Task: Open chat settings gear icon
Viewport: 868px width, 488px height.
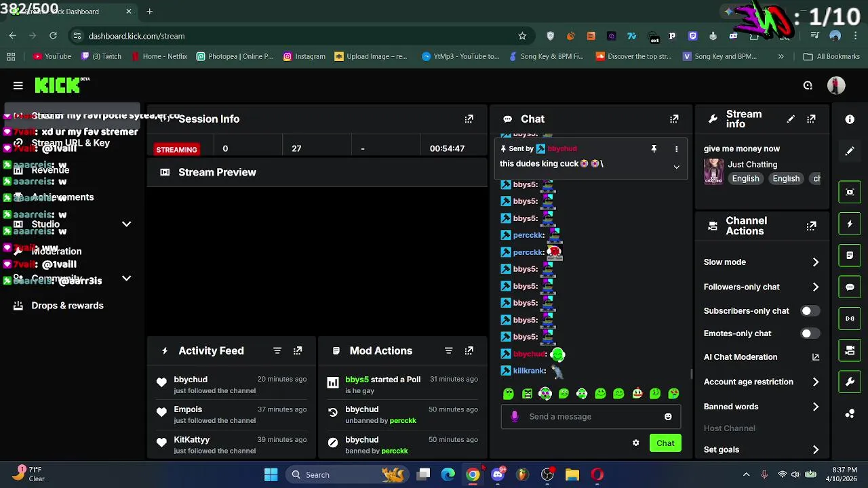Action: [x=635, y=443]
